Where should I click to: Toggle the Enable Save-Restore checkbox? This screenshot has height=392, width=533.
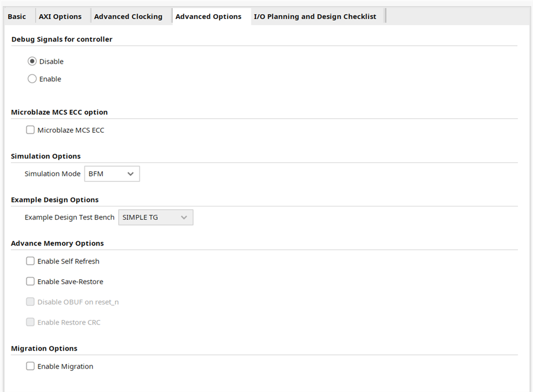(30, 281)
